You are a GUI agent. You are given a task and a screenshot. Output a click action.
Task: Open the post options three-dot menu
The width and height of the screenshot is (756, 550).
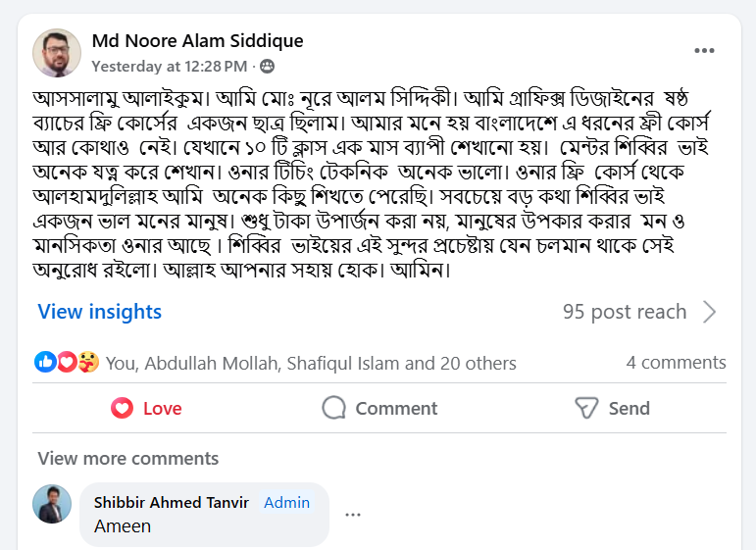(704, 51)
